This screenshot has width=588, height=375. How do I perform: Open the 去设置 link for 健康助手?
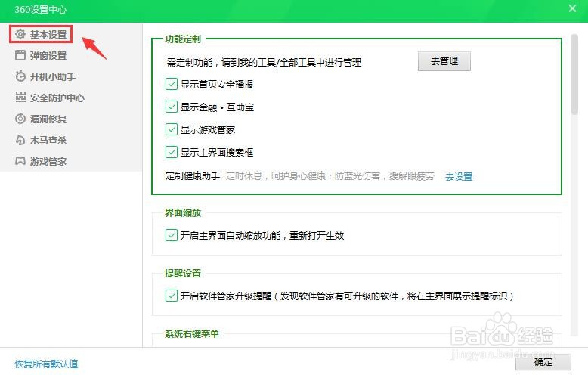pyautogui.click(x=459, y=176)
